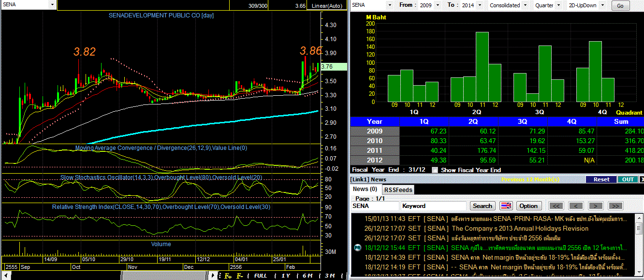This screenshot has width=644, height=280.
Task: Jump to last news page (>>)
Action: coord(615,206)
